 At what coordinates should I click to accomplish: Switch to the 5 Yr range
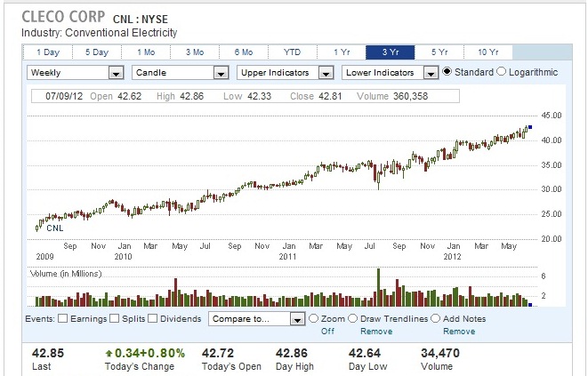click(439, 52)
